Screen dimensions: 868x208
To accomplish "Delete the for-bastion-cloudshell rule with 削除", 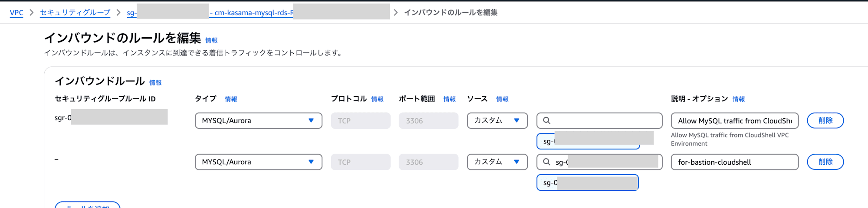I will (825, 162).
